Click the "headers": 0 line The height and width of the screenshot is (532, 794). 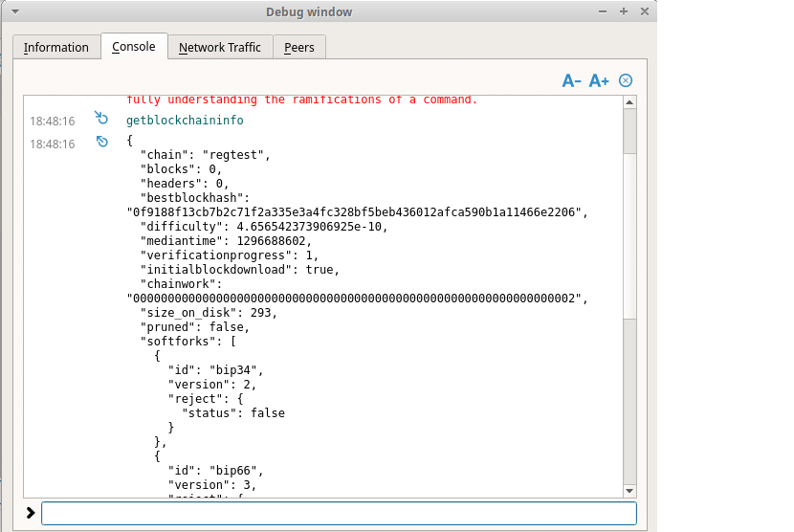click(x=185, y=183)
